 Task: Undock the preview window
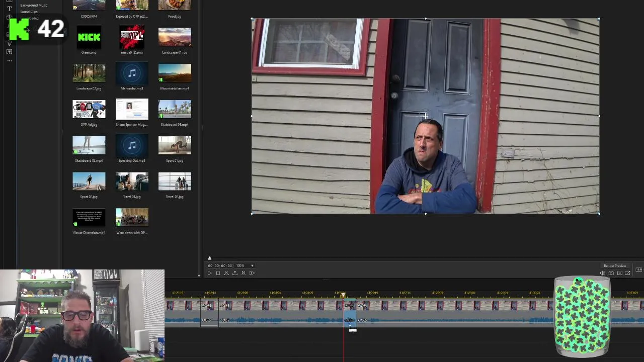coord(627,273)
